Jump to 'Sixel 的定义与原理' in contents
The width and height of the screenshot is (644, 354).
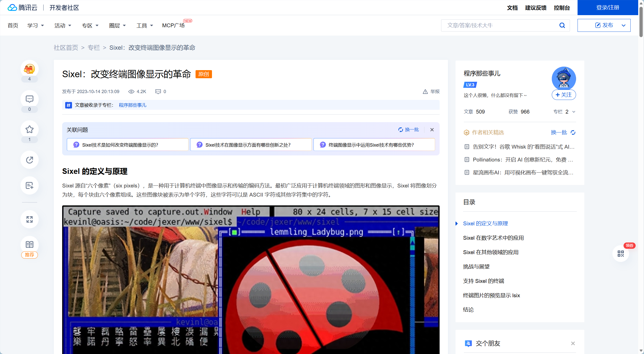485,224
